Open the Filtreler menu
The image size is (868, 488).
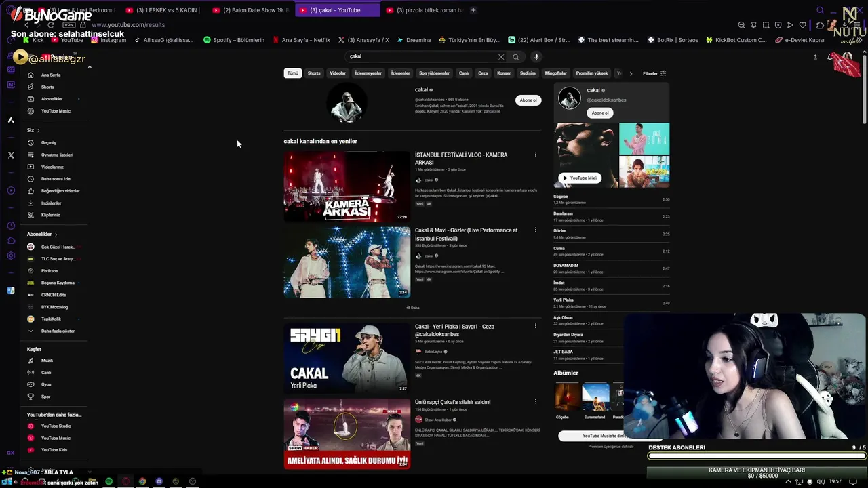click(654, 73)
